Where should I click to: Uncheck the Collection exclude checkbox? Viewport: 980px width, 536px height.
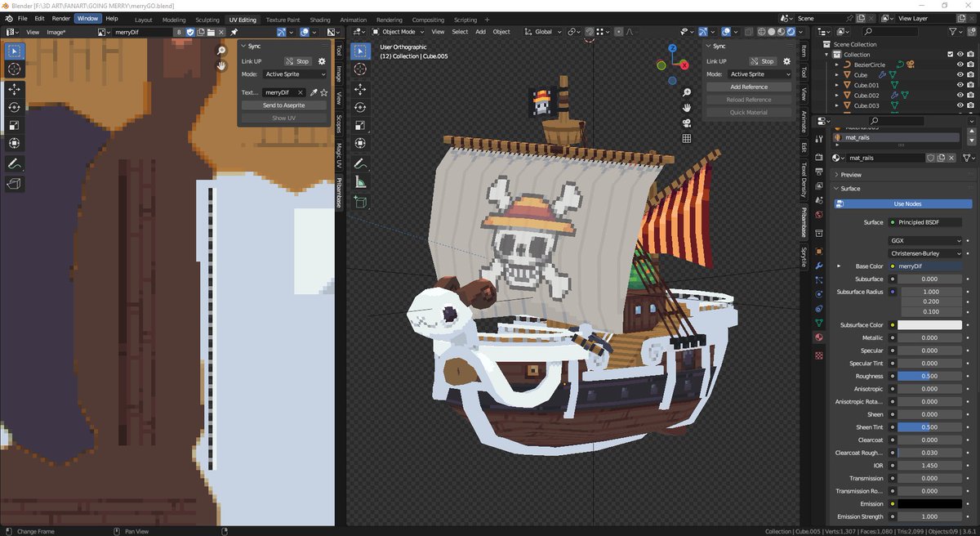[x=950, y=55]
